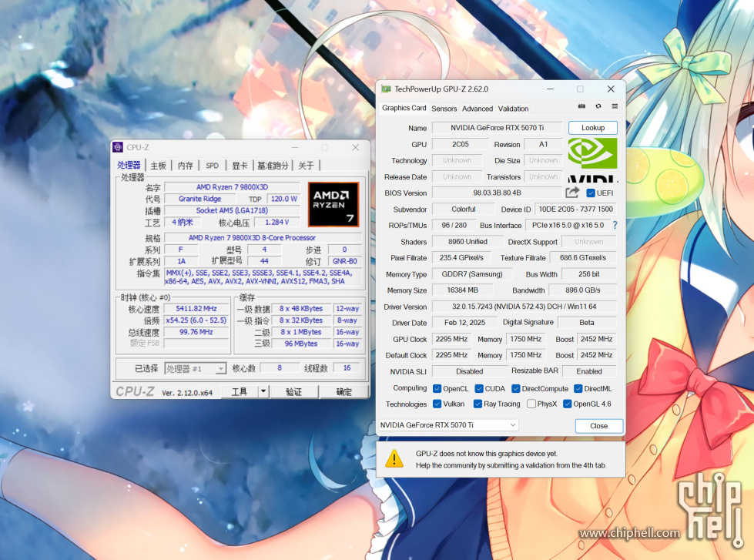
Task: Switch to the Graphics Card tab
Action: point(404,108)
